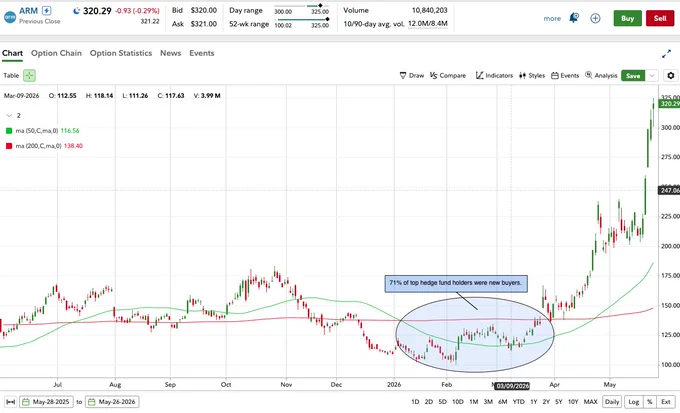Select the 2D time range
Screen dimensions: 680x413
428,402
